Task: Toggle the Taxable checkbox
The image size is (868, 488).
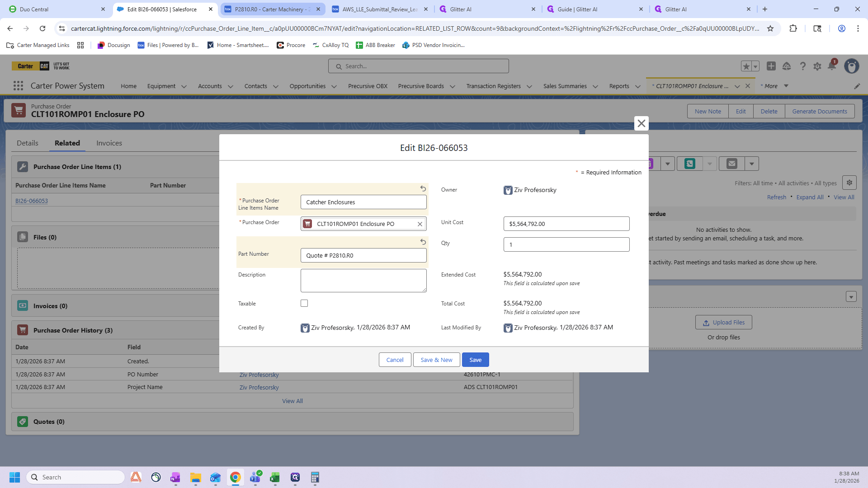Action: tap(304, 303)
